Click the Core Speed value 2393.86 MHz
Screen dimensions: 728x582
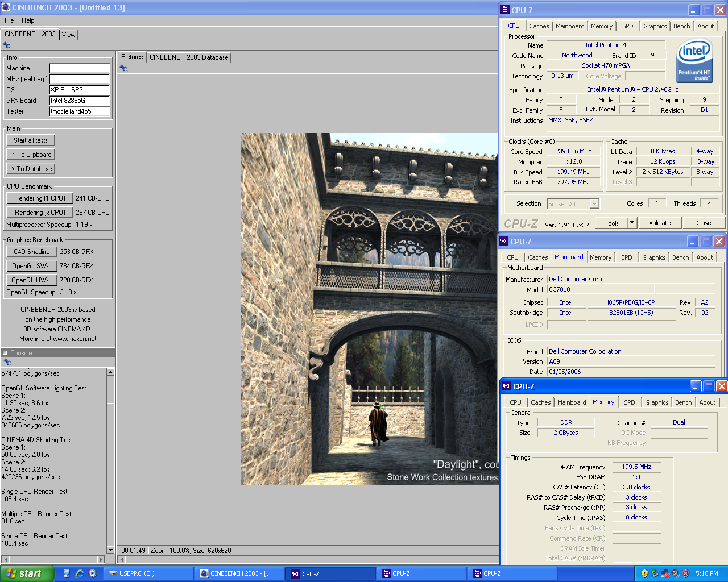tap(573, 152)
